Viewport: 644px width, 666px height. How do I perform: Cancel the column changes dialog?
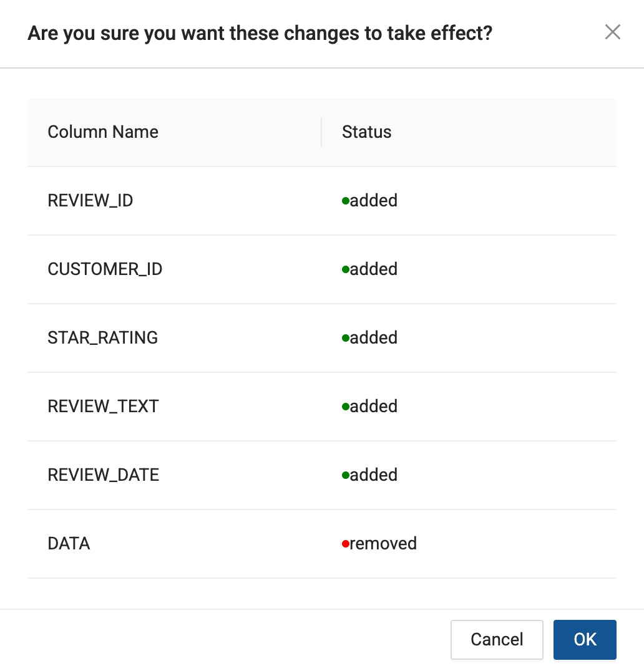point(497,639)
